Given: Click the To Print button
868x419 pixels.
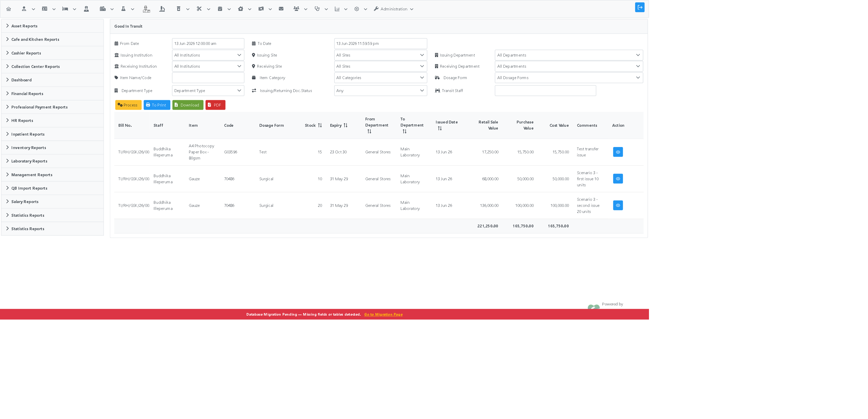Looking at the screenshot, I should [x=157, y=105].
